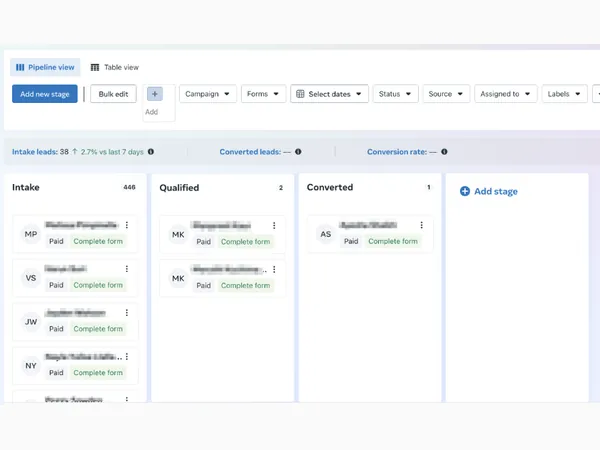600x450 pixels.
Task: Click calendar icon in Select dates
Action: 300,94
